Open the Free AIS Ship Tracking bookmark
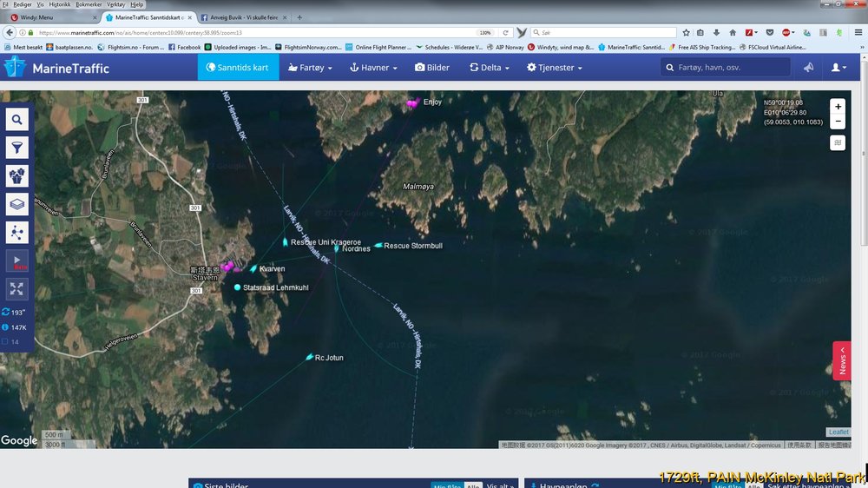The image size is (868, 488). pos(702,47)
